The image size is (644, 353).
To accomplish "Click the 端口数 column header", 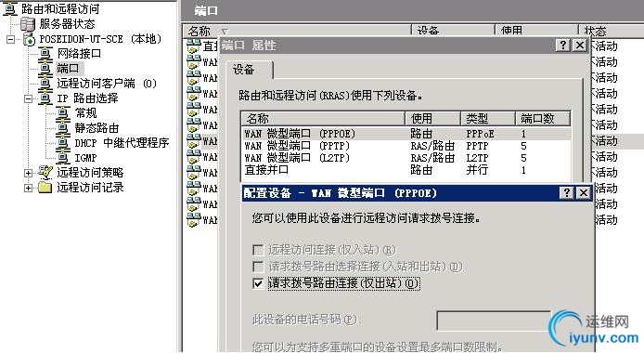I will pyautogui.click(x=543, y=119).
